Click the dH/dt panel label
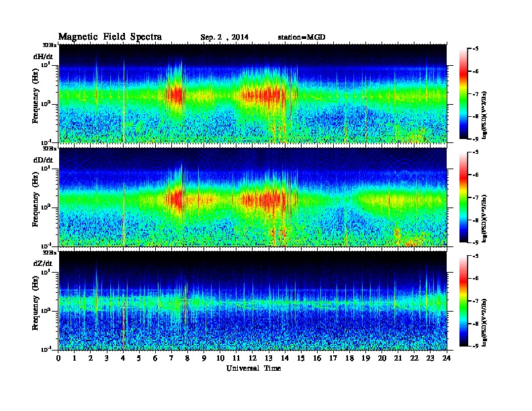 coord(43,56)
